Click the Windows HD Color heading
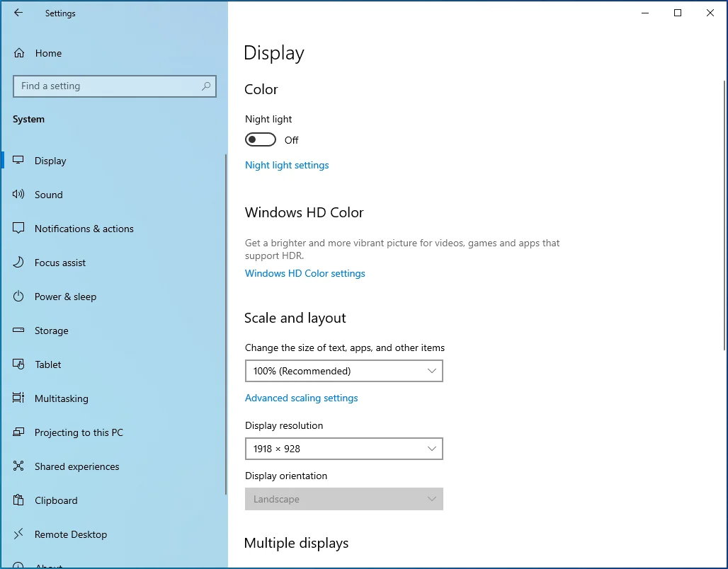Viewport: 728px width, 569px height. [x=304, y=212]
